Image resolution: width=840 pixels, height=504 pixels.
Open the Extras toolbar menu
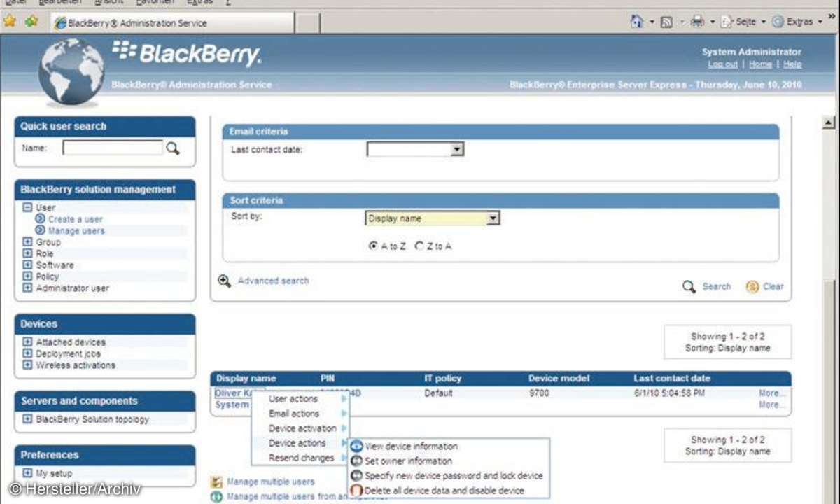[x=797, y=22]
